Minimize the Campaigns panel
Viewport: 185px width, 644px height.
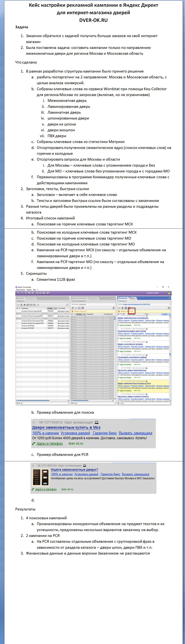coord(66,298)
